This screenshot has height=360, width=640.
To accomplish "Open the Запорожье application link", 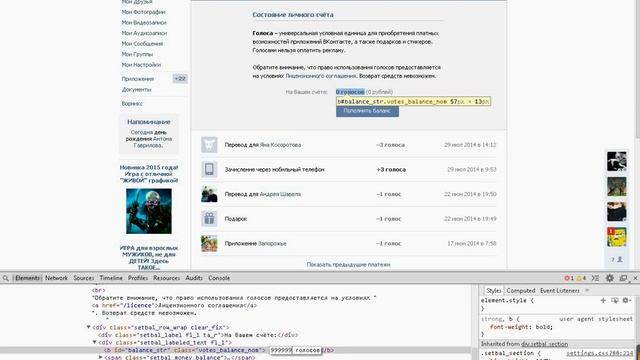I will point(272,244).
